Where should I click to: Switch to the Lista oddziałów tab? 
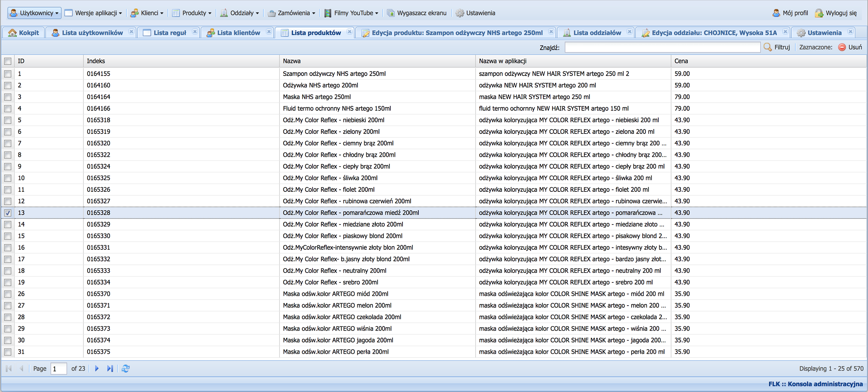[x=596, y=33]
